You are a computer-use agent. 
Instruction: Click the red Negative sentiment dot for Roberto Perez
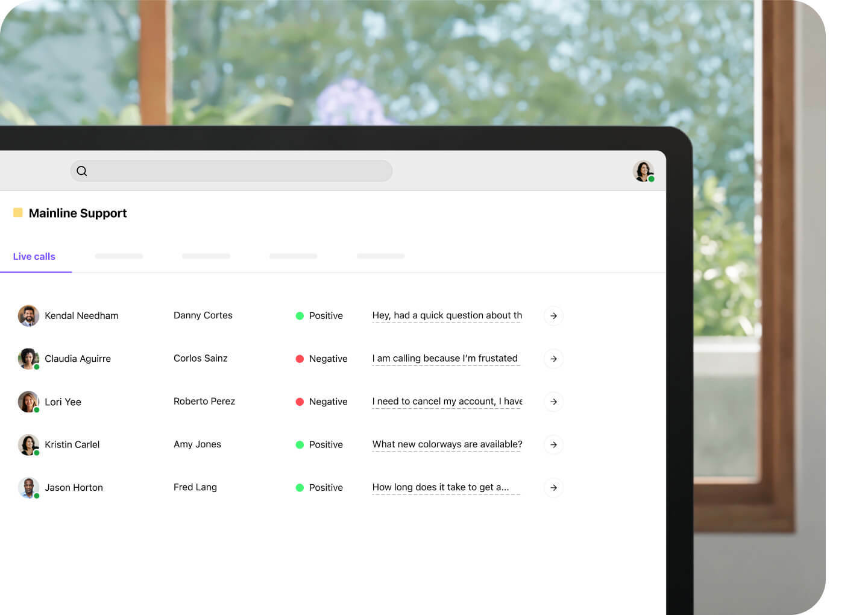coord(300,402)
